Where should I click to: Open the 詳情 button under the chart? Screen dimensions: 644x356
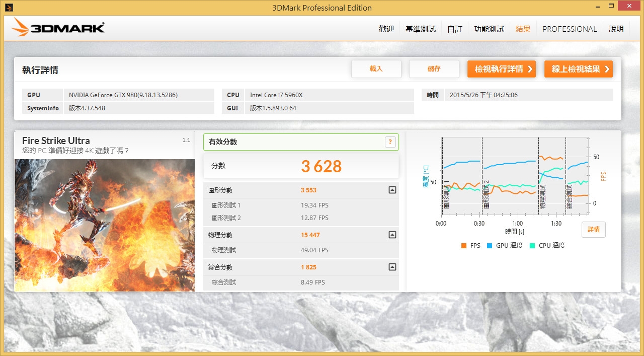(x=594, y=230)
